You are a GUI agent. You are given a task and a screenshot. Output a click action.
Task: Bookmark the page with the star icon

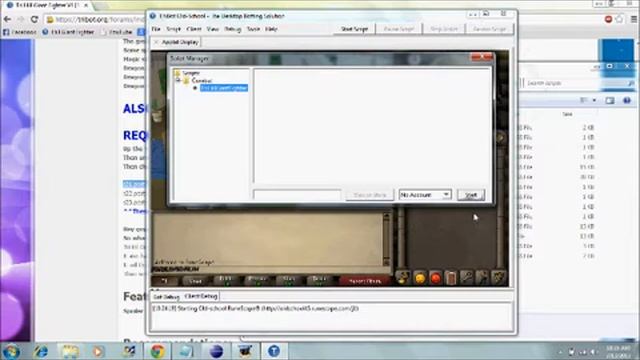coord(620,19)
